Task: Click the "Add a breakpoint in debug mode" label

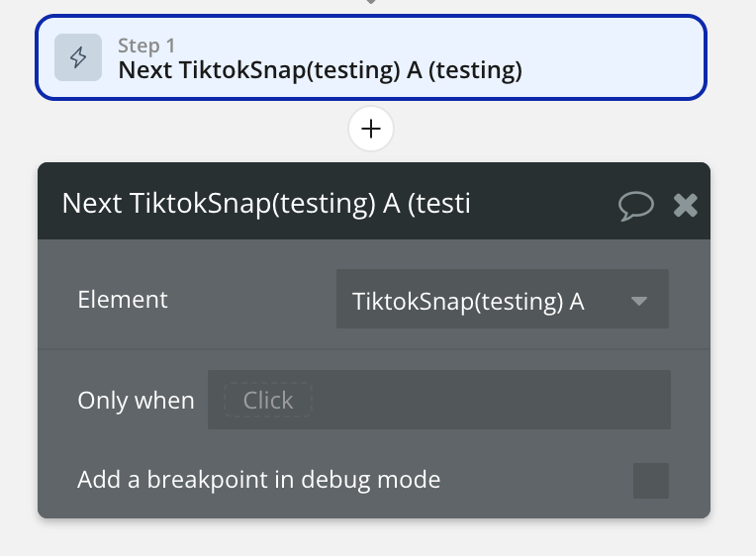Action: click(x=258, y=481)
